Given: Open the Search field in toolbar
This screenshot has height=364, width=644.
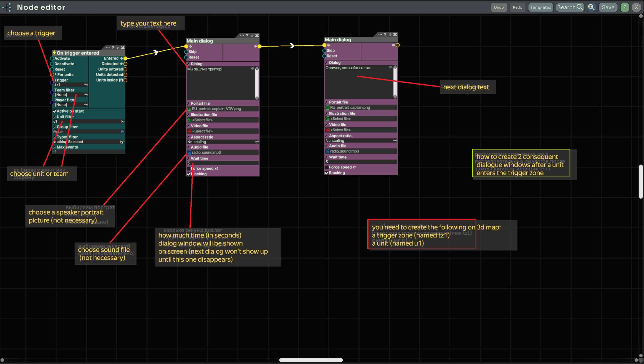Looking at the screenshot, I should coord(570,7).
